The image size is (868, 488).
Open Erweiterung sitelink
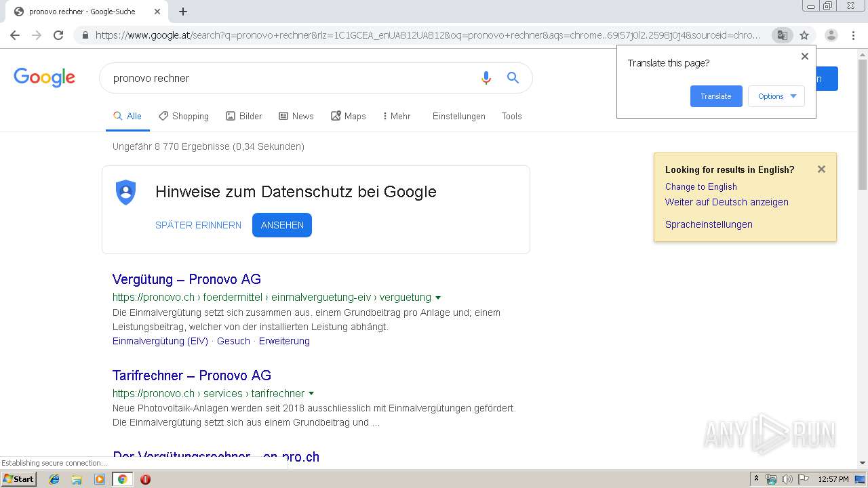284,341
